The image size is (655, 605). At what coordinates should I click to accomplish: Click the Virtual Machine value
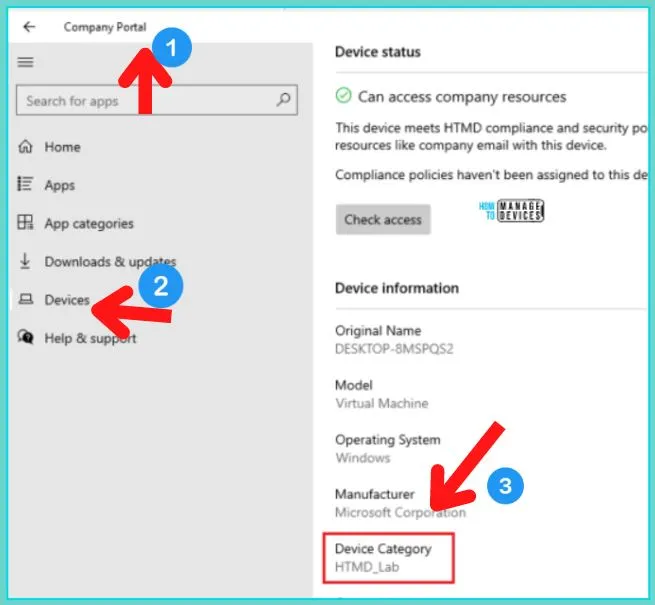point(382,403)
